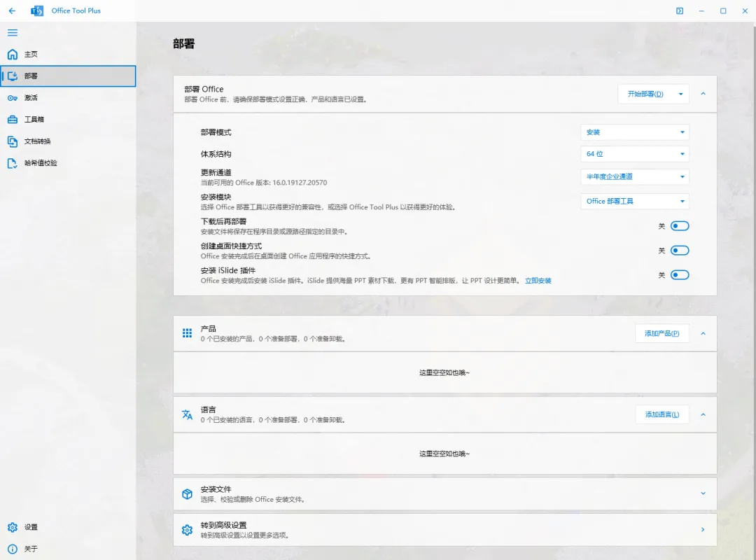The height and width of the screenshot is (560, 756).
Task: Click the 部署 page heading
Action: [183, 43]
